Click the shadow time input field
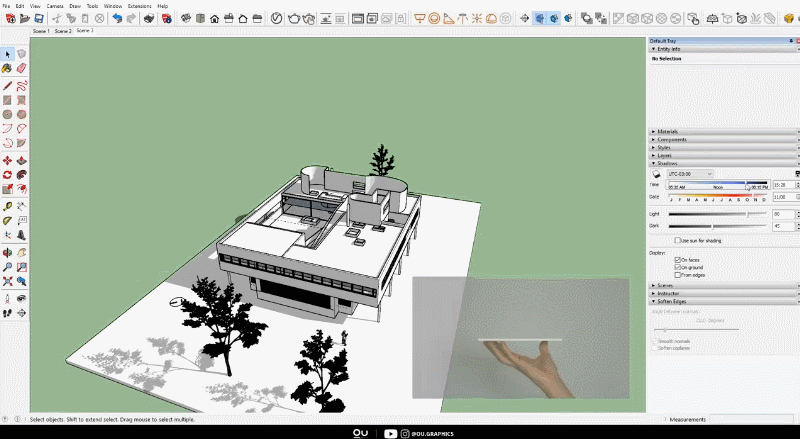The image size is (800, 439). (783, 185)
